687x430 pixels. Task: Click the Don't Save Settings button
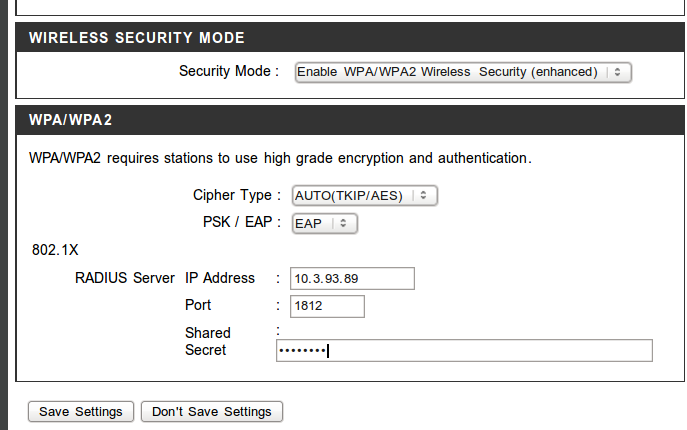[212, 412]
